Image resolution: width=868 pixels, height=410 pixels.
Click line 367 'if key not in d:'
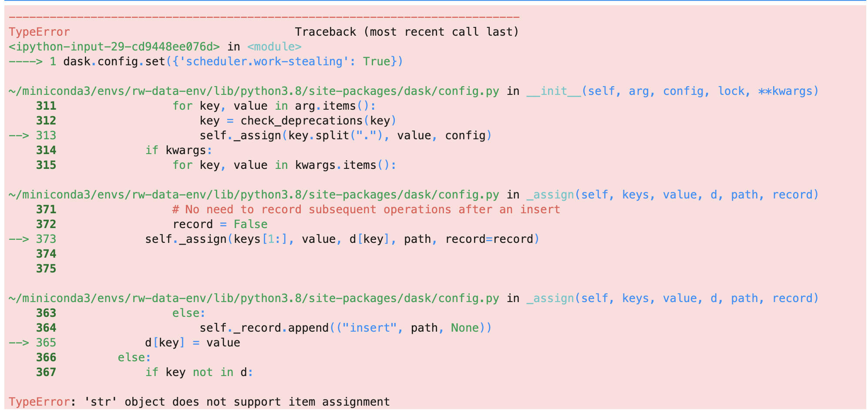point(199,372)
